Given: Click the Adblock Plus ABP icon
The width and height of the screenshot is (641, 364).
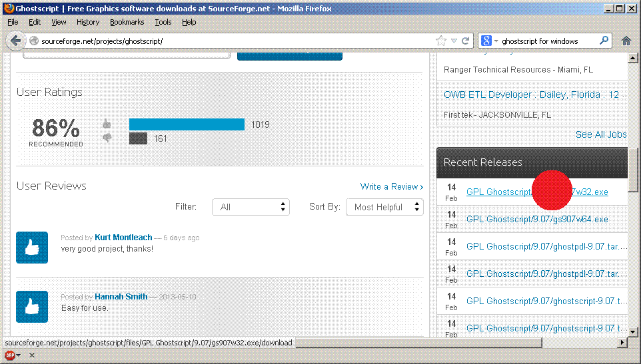Looking at the screenshot, I should coord(10,355).
